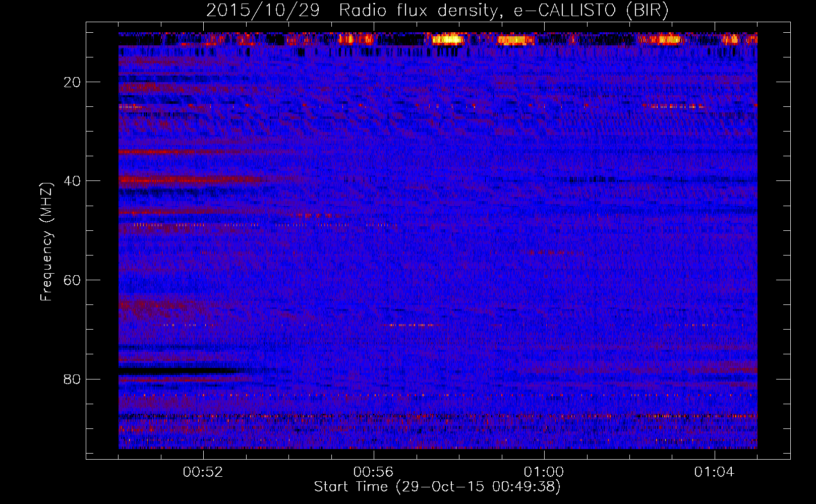Click the frequency tick label '20'
The image size is (816, 504).
click(73, 82)
